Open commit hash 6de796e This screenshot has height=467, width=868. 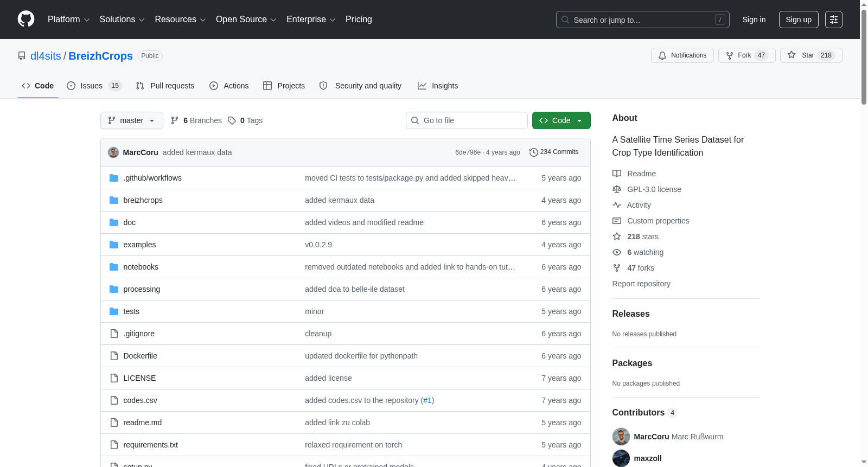click(x=468, y=152)
